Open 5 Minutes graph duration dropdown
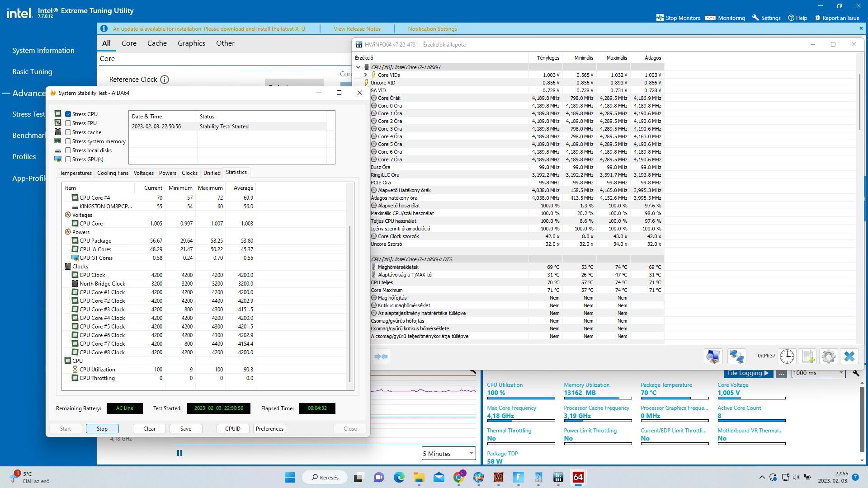The width and height of the screenshot is (868, 488). [x=448, y=454]
